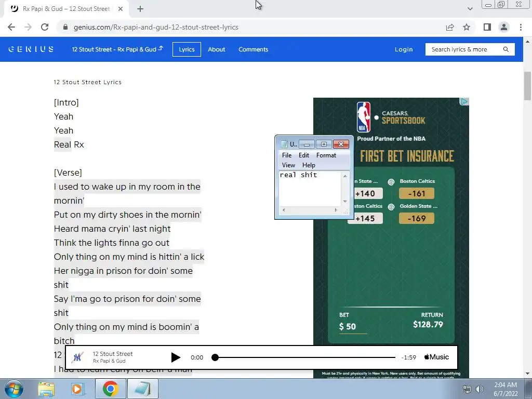Switch to the Comments tab
The width and height of the screenshot is (532, 399).
(253, 49)
